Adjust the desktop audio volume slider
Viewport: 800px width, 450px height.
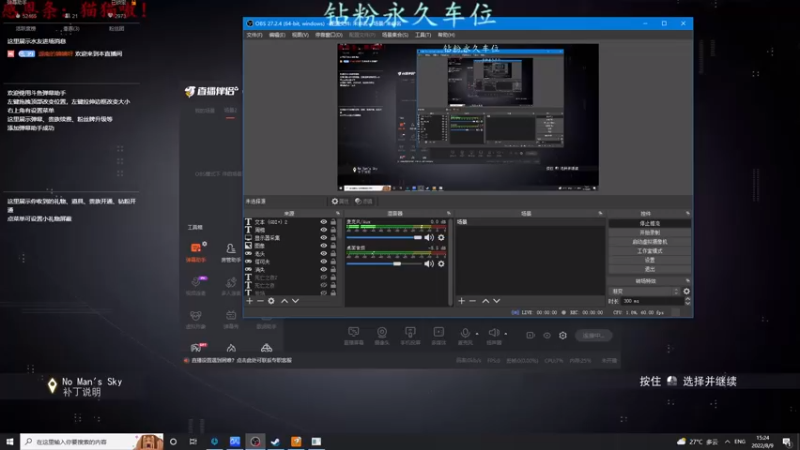tap(384, 264)
